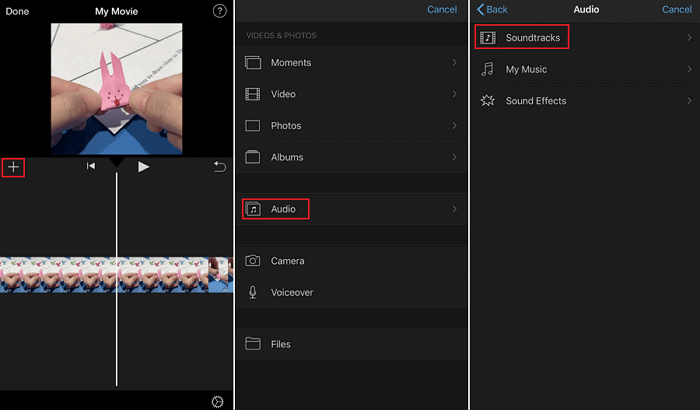Viewport: 700px width, 410px height.
Task: Tap the plus icon to add media
Action: coord(13,167)
